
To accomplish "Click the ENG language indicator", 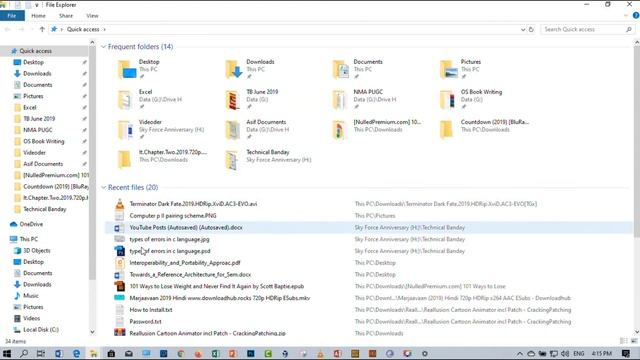I will (579, 353).
